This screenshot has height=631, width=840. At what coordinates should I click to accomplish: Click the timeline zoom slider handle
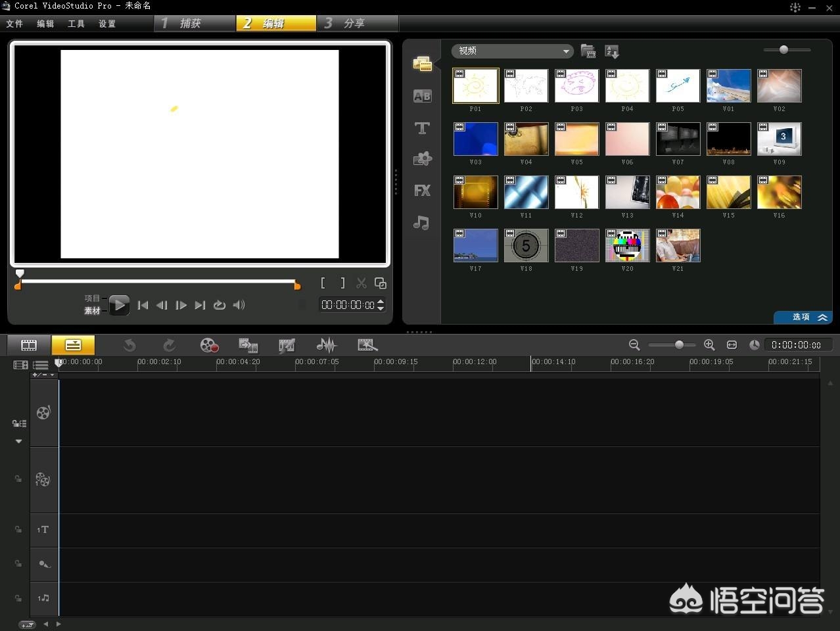(679, 344)
